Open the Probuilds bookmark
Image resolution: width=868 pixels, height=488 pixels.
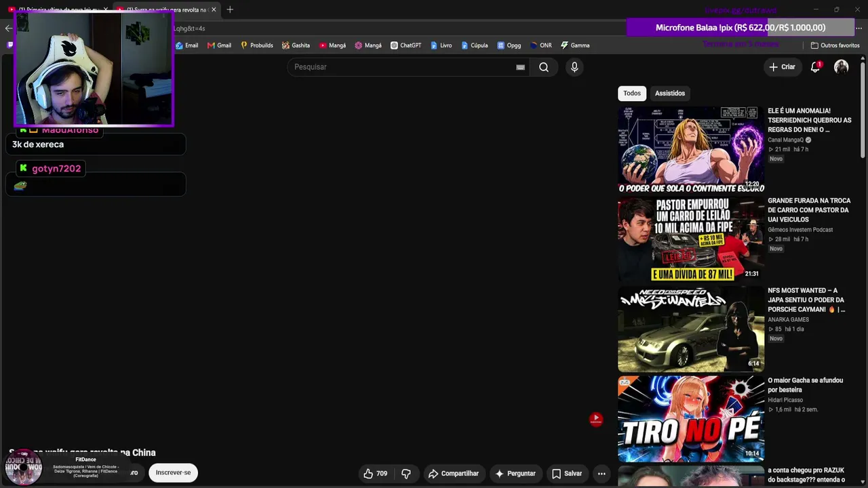tap(256, 45)
